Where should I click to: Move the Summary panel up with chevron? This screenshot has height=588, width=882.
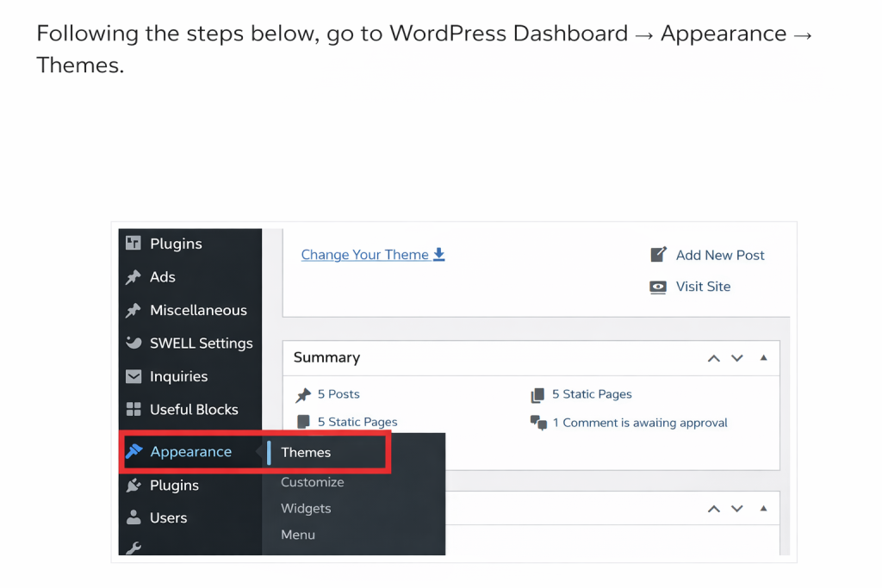coord(713,358)
